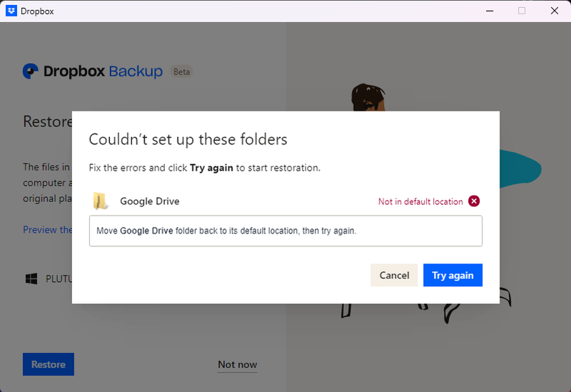This screenshot has width=571, height=392.
Task: Click the "Not in default location" error text
Action: pos(420,201)
